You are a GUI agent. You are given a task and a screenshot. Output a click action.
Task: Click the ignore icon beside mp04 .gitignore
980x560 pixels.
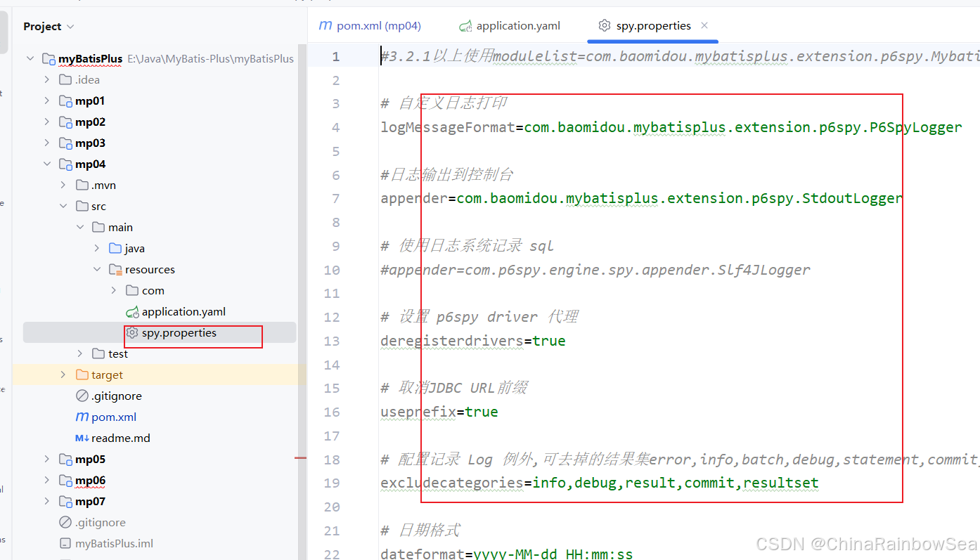tap(82, 396)
